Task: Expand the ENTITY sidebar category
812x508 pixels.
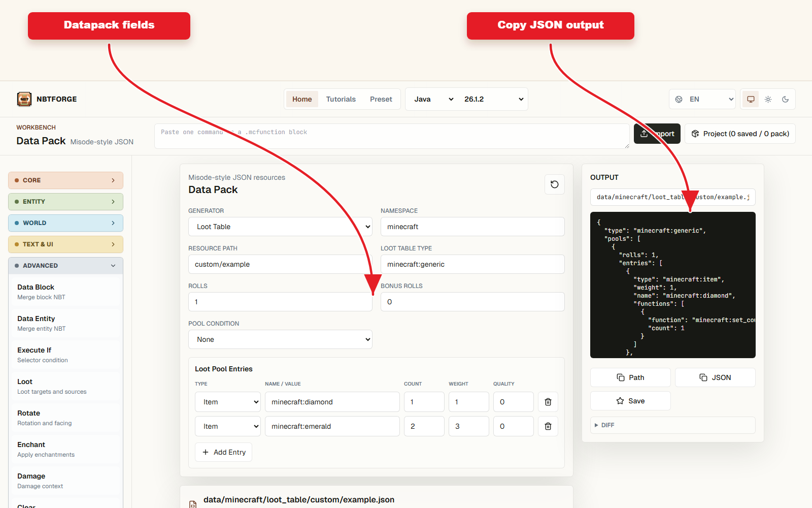Action: click(x=65, y=202)
